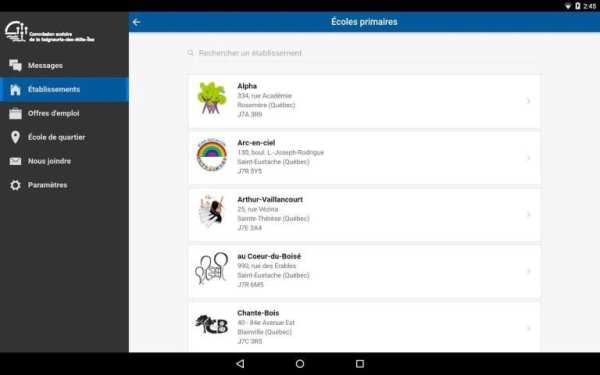Open the Alpha school name
The width and height of the screenshot is (600, 375).
coord(247,86)
